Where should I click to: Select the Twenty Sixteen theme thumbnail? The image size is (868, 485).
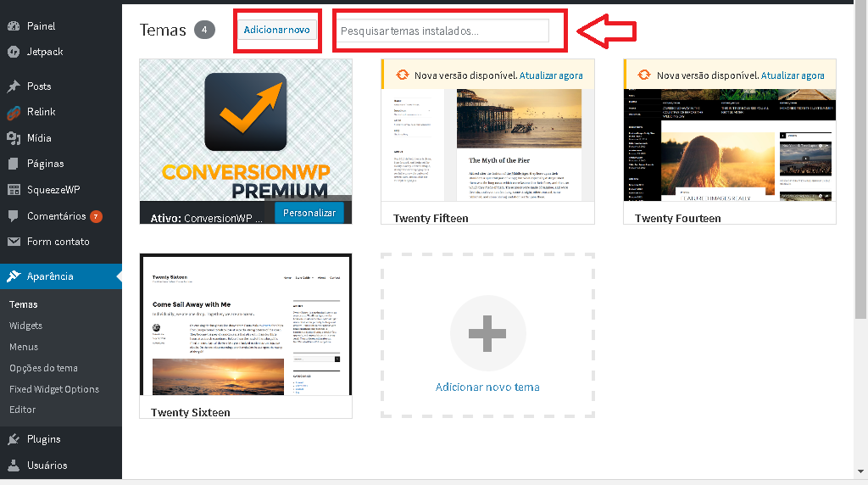(x=246, y=326)
